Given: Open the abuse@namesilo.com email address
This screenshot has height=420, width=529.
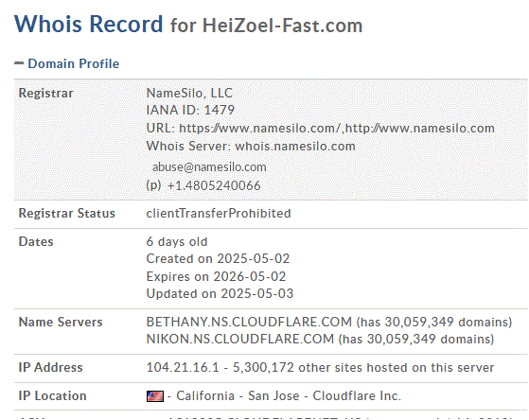Looking at the screenshot, I should (x=209, y=167).
